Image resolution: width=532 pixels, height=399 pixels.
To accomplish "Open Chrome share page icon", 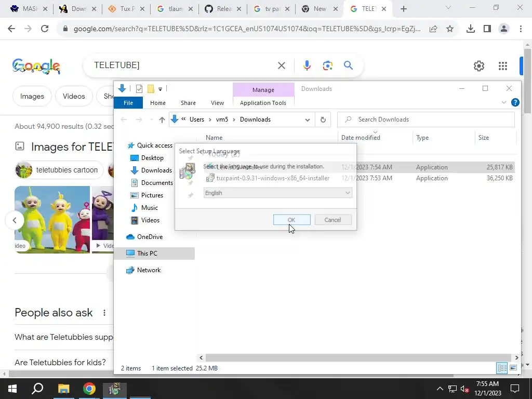I will [433, 29].
